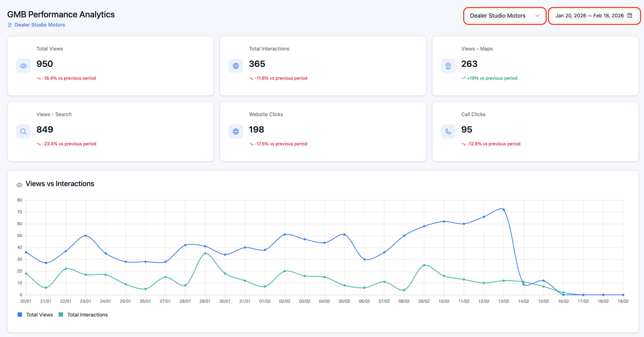Click the eye icon beside Views vs Interactions
Image resolution: width=644 pixels, height=337 pixels.
pyautogui.click(x=19, y=185)
